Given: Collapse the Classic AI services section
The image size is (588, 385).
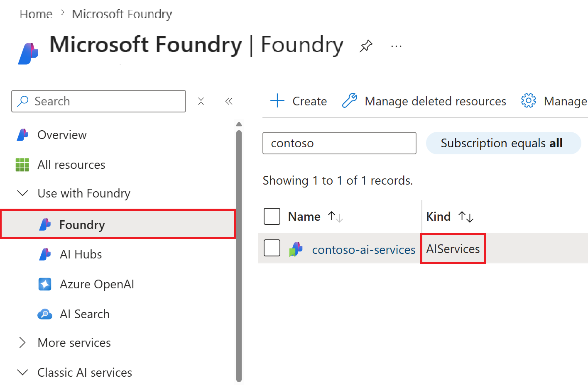Looking at the screenshot, I should tap(22, 373).
